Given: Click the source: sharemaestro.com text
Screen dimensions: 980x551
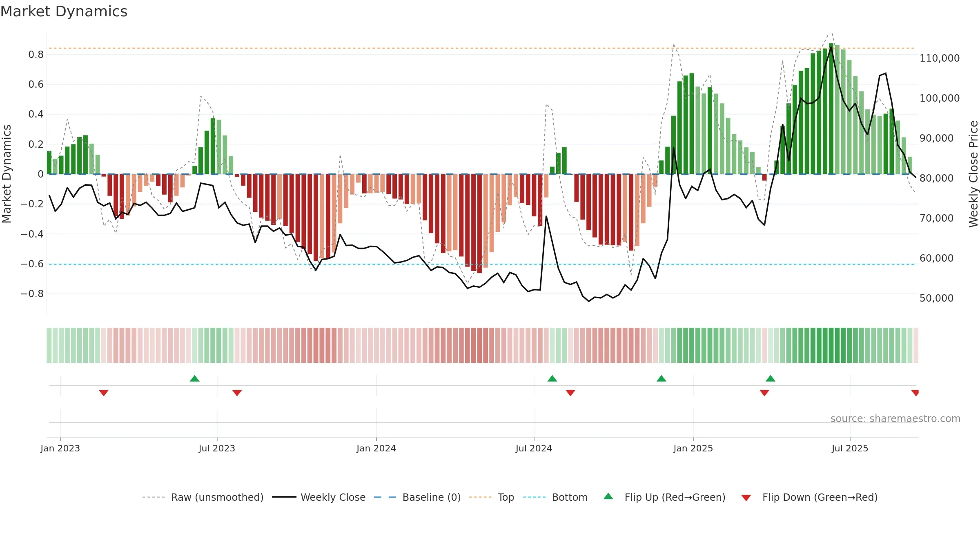Looking at the screenshot, I should tap(895, 418).
